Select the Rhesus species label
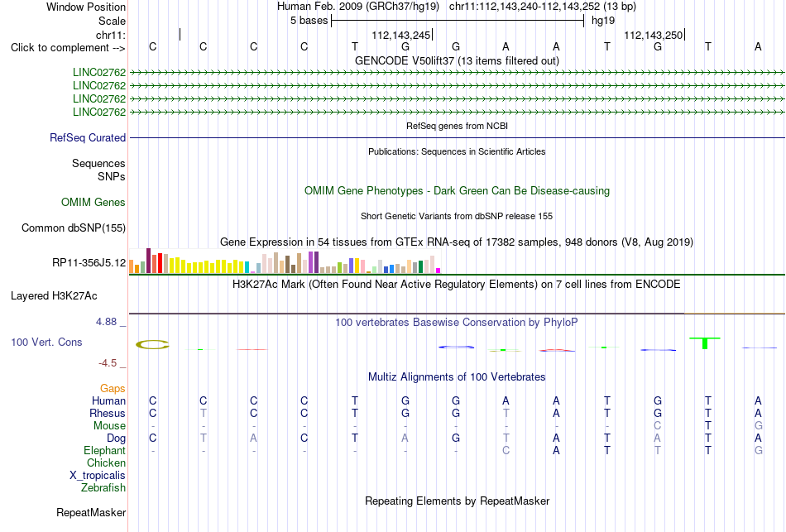 click(108, 413)
